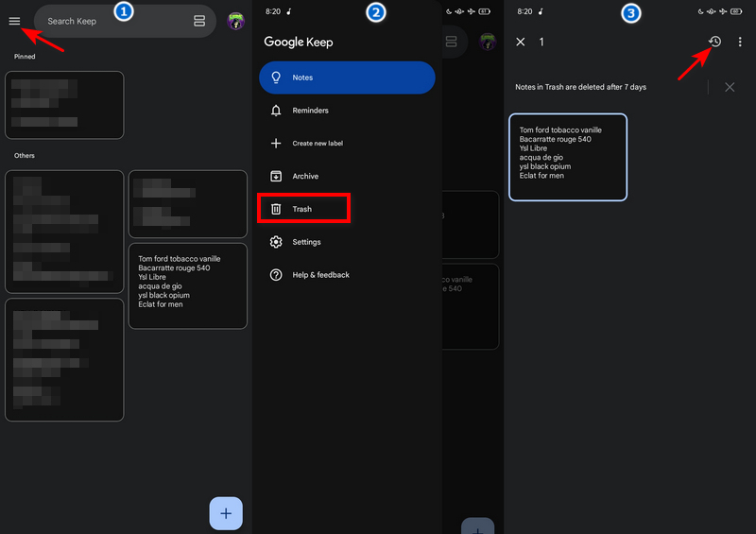Click the selection count 1 in Trash toolbar
This screenshot has width=756, height=534.
tap(541, 42)
